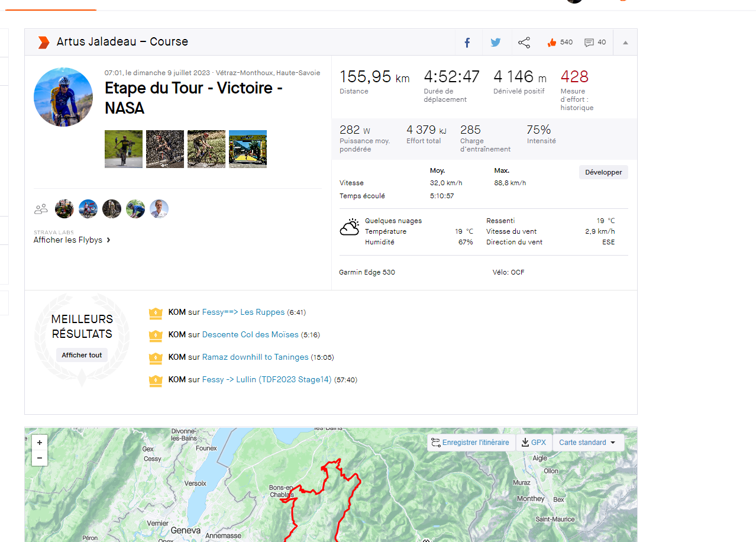Zoom in on the map

pyautogui.click(x=40, y=443)
